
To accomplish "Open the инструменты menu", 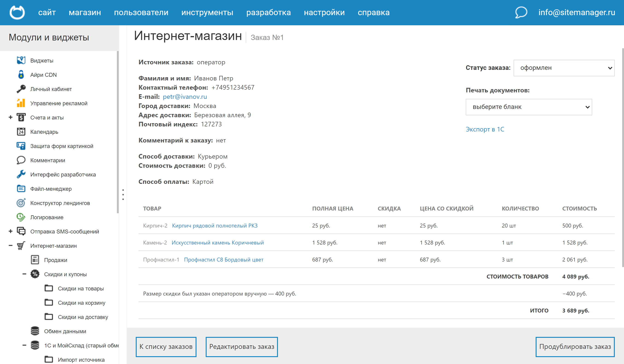I will pos(207,12).
